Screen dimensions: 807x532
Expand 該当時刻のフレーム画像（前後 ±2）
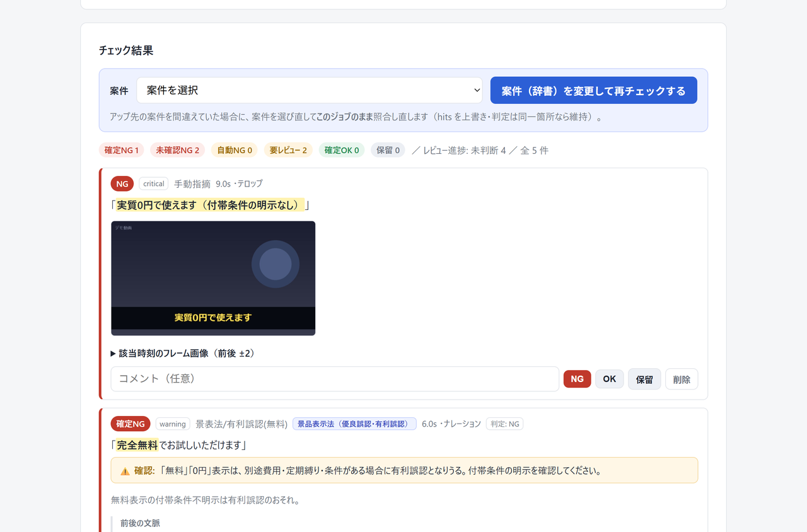[x=183, y=354]
